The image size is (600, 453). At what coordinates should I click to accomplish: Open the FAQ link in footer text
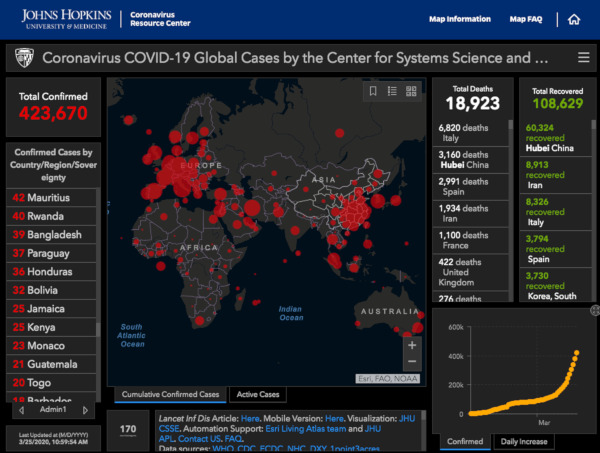pos(233,439)
